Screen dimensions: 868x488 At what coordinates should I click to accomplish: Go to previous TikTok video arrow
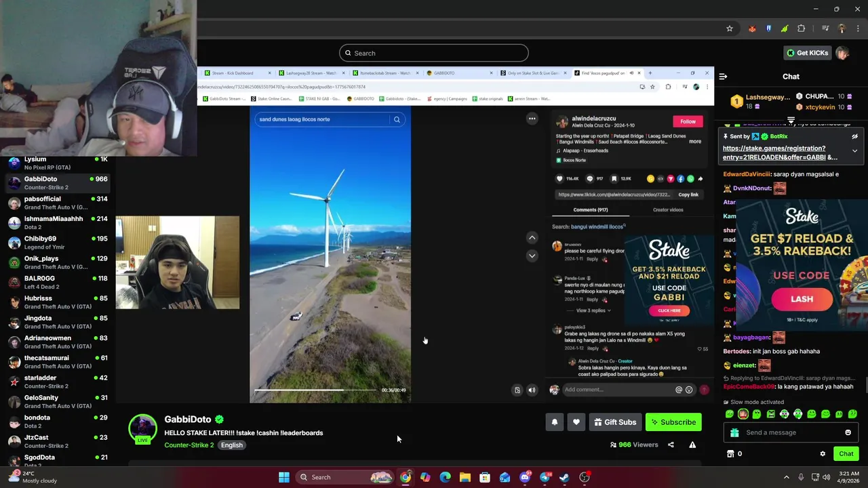(x=532, y=237)
